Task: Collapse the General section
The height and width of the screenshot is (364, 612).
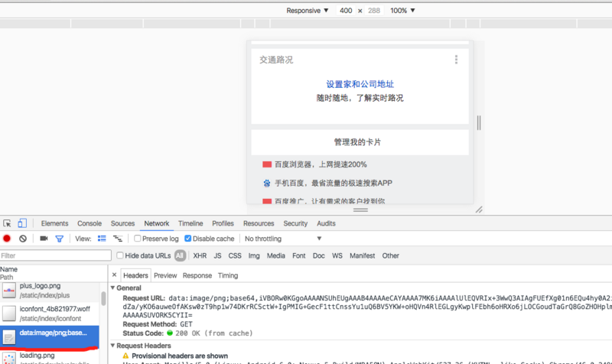Action: [112, 288]
